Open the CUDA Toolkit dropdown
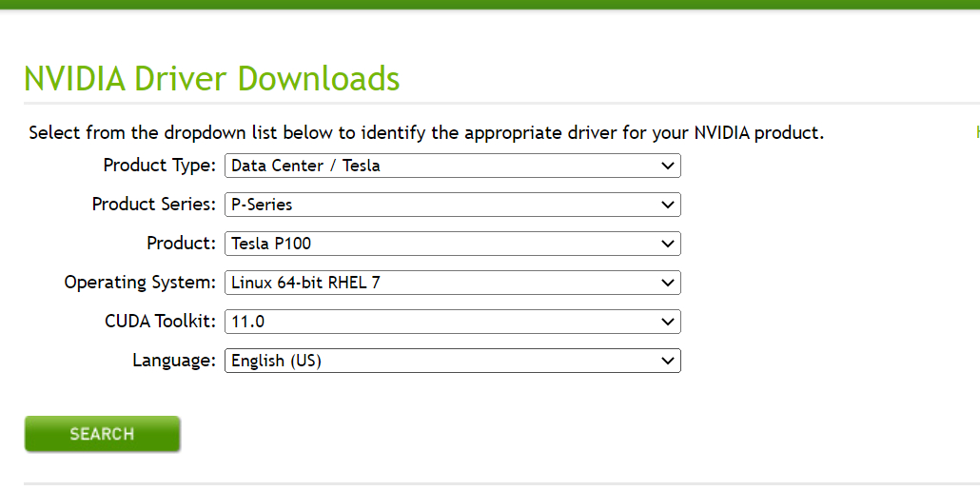 pyautogui.click(x=453, y=322)
